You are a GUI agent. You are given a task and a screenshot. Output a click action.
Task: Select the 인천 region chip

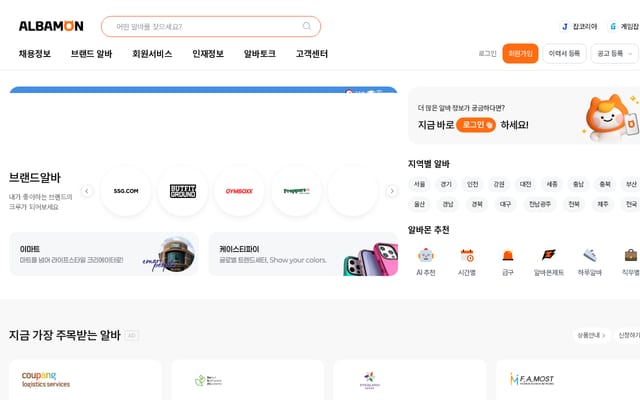pos(472,184)
